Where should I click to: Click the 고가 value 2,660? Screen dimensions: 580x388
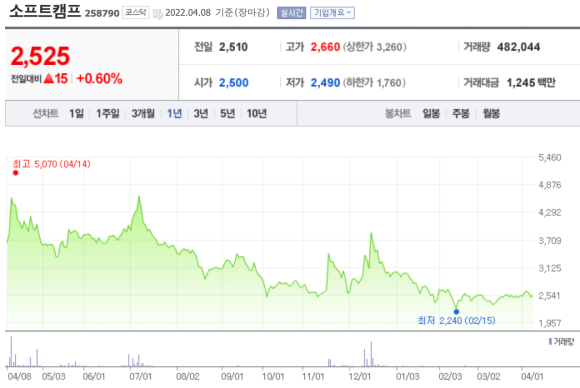(325, 47)
